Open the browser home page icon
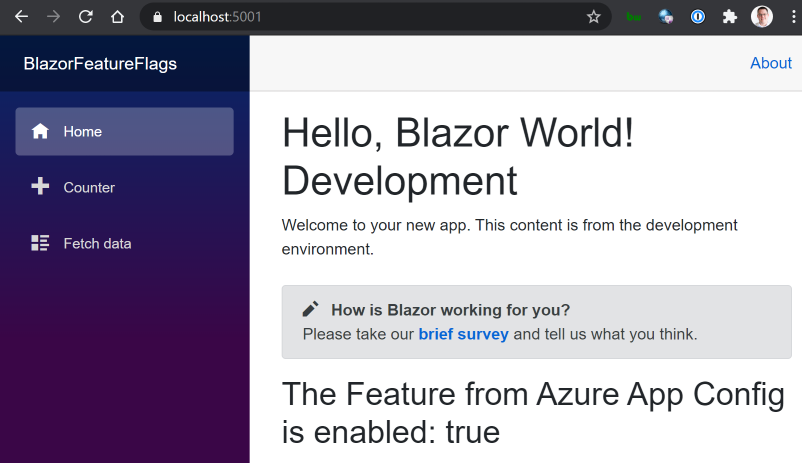Viewport: 802px width, 463px height. (118, 17)
